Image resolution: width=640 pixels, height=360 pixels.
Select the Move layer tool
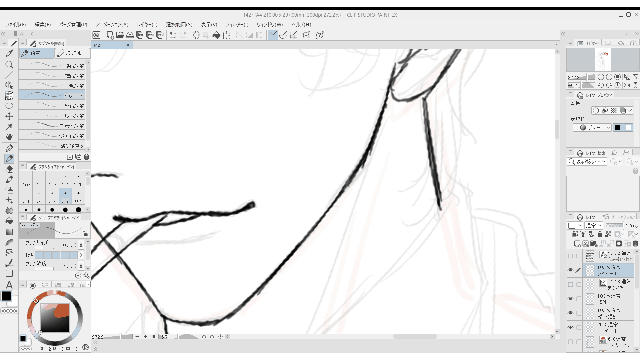pyautogui.click(x=9, y=116)
